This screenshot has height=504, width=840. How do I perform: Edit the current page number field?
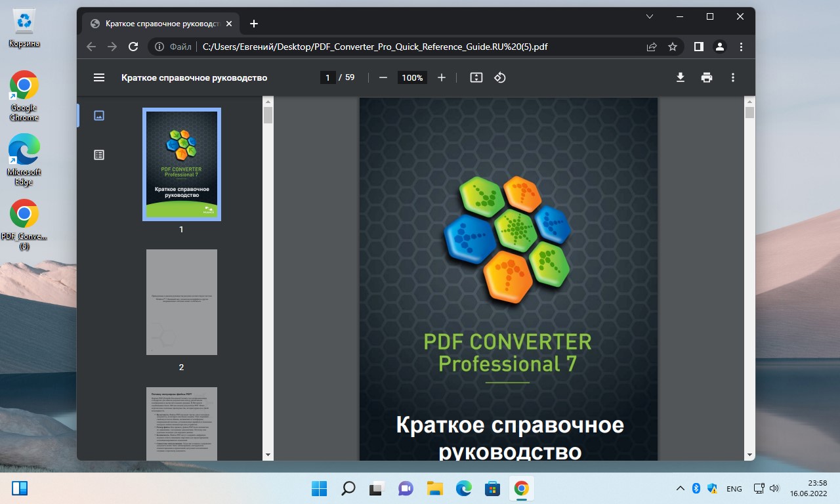[x=328, y=77]
